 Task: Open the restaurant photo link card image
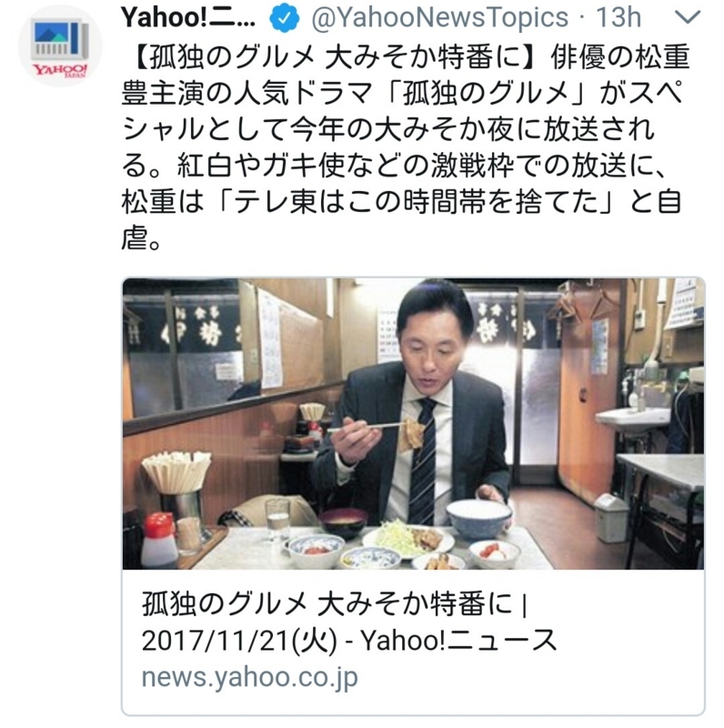click(413, 423)
